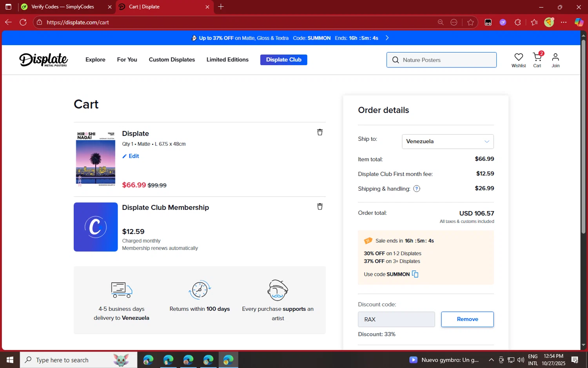
Task: Show the Shipping & handling help tooltip
Action: [417, 189]
